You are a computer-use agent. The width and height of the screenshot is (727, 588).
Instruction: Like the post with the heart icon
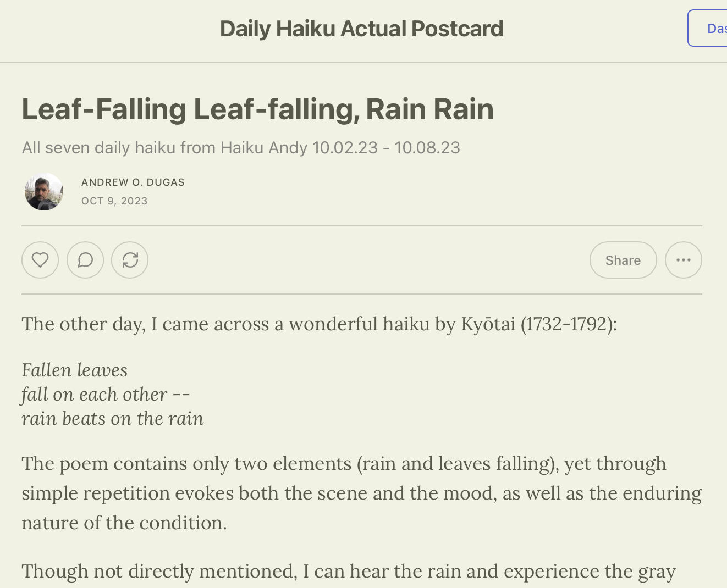[40, 260]
